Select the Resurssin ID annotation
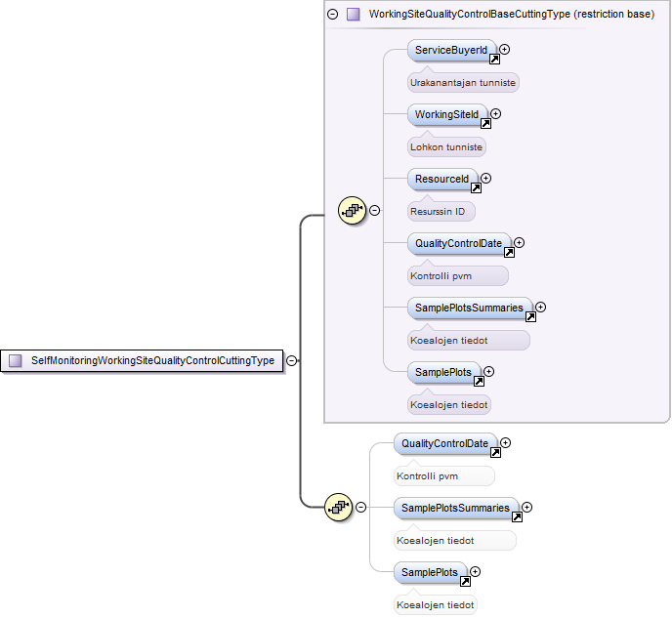 (x=441, y=212)
